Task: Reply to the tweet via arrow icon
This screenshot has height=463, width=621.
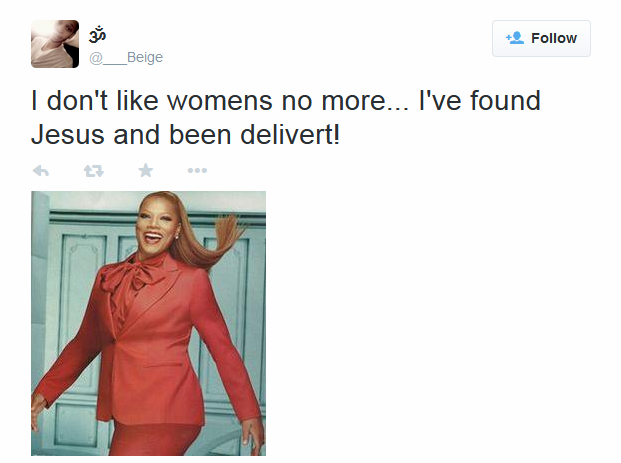Action: [x=41, y=171]
